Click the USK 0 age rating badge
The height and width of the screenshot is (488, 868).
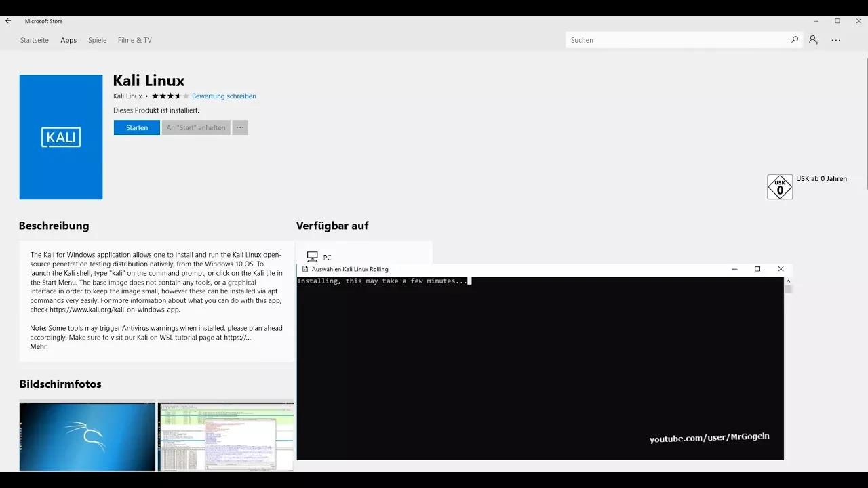pyautogui.click(x=780, y=187)
